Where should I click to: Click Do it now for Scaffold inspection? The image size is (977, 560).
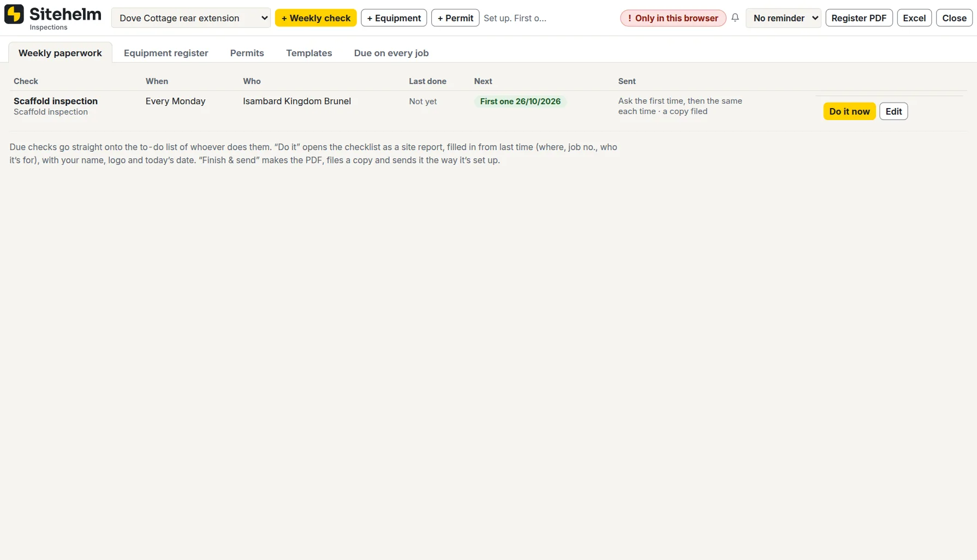tap(849, 111)
